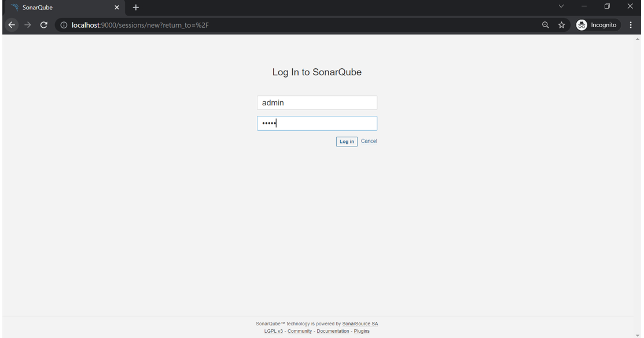This screenshot has height=338, width=644.
Task: Click the scrollbar down arrow
Action: coord(638,335)
